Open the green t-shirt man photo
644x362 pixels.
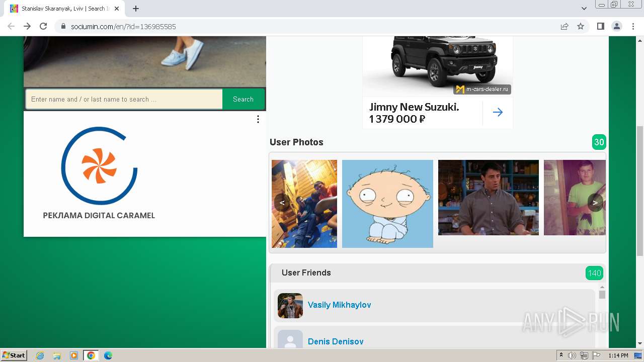pyautogui.click(x=575, y=198)
